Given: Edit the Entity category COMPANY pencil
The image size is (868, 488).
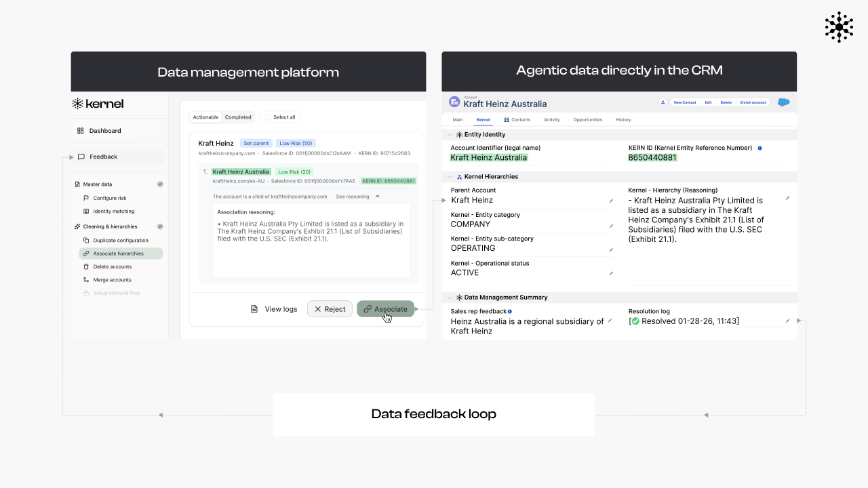Looking at the screenshot, I should [x=611, y=226].
